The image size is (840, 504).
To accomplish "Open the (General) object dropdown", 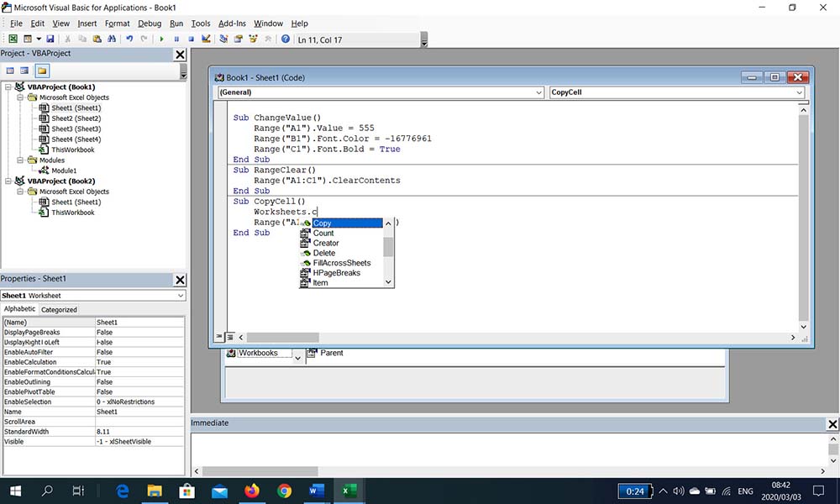I will [539, 92].
